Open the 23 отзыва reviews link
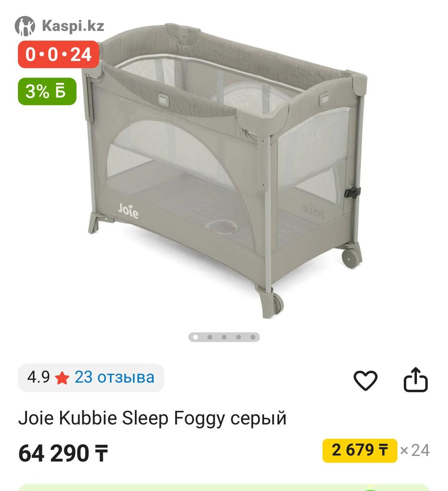This screenshot has width=448, height=491. (115, 377)
